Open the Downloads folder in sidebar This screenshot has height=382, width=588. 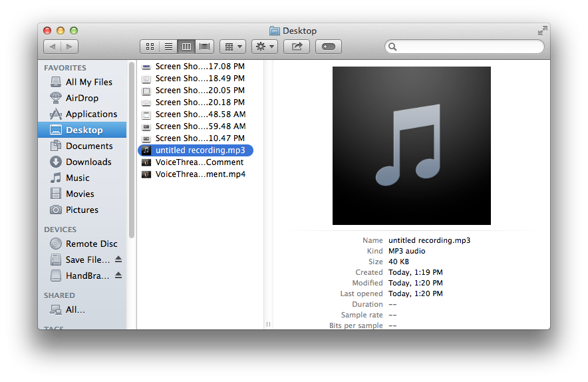click(x=88, y=162)
